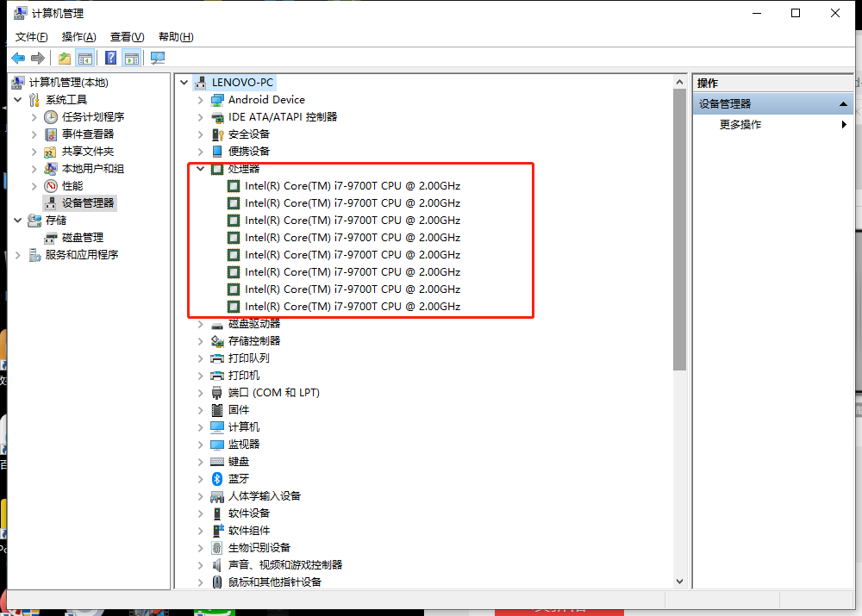Expand the 本地用户和组 node
The height and width of the screenshot is (616, 862).
point(34,169)
